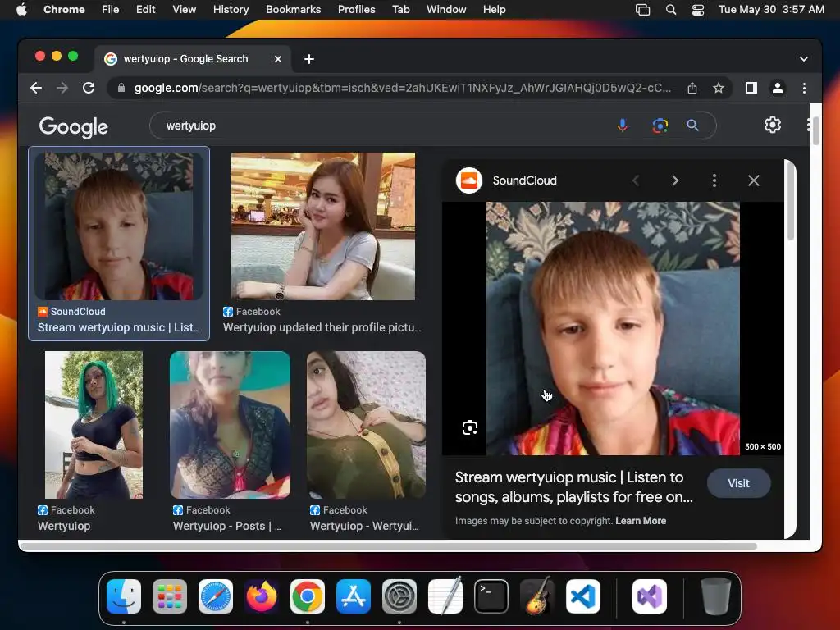Go to previous image in preview panel
The image size is (840, 630).
(636, 180)
